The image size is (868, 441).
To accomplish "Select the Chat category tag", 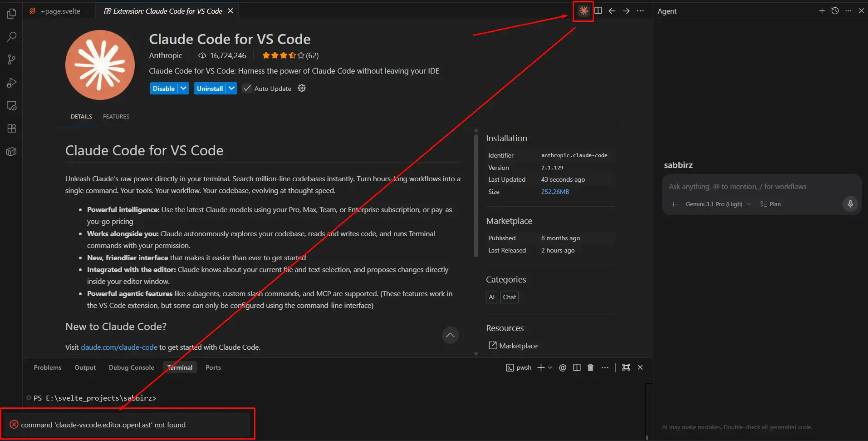I will 510,297.
